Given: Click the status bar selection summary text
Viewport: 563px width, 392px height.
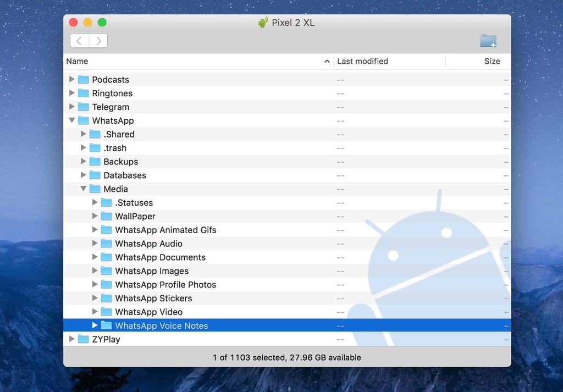Looking at the screenshot, I should coord(287,357).
